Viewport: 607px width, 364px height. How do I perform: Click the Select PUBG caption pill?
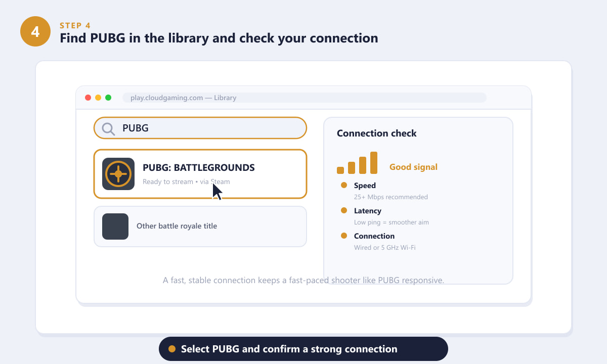(x=303, y=349)
